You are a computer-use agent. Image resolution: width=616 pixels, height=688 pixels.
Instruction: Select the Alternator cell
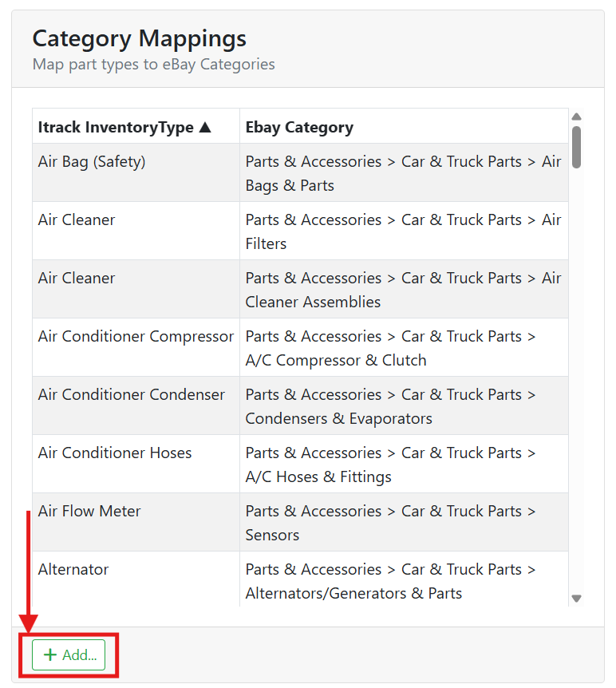(x=136, y=579)
